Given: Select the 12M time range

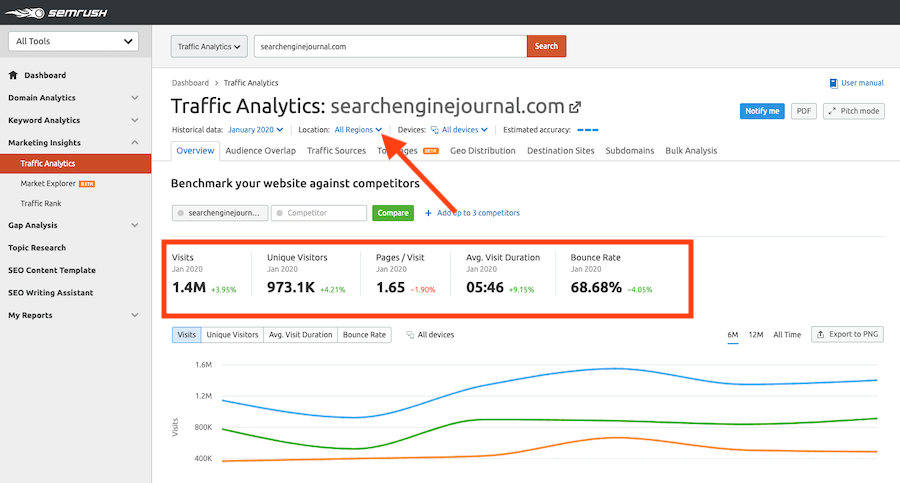Looking at the screenshot, I should (756, 335).
